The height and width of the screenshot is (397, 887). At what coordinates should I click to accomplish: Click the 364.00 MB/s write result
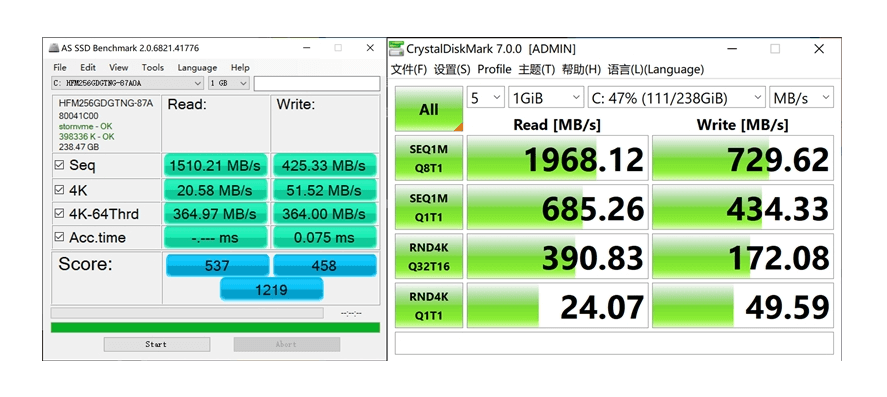point(325,214)
